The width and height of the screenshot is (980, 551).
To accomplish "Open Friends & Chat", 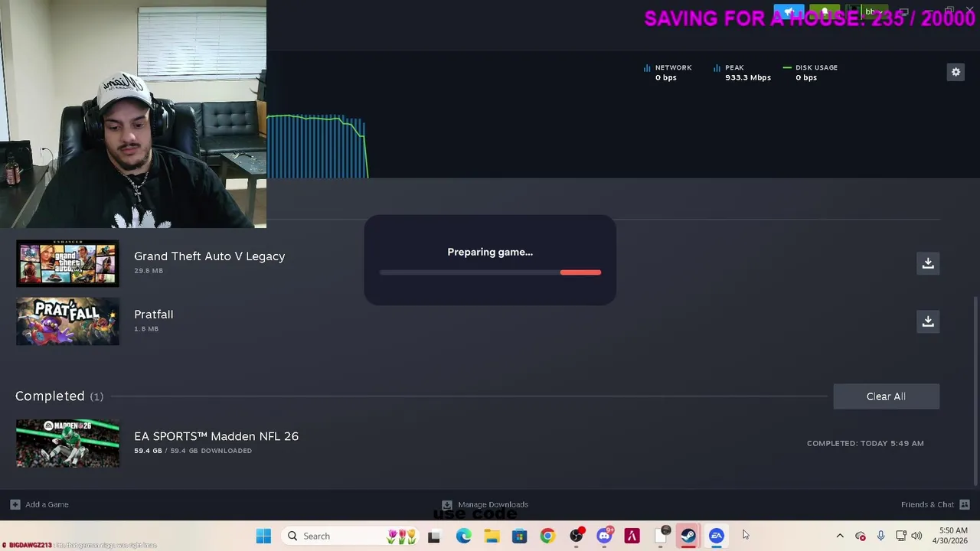I will pos(927,504).
